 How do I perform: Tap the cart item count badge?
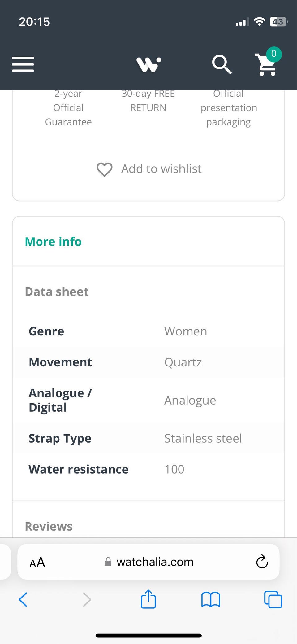pos(274,54)
